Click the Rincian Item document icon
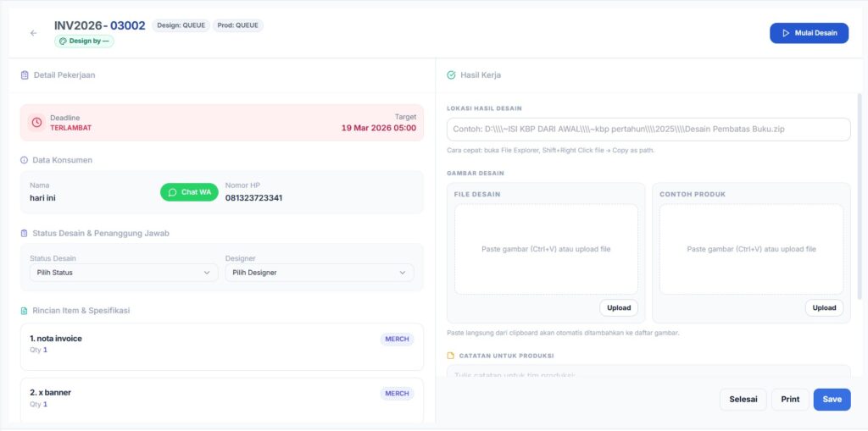Image resolution: width=868 pixels, height=431 pixels. click(x=25, y=311)
